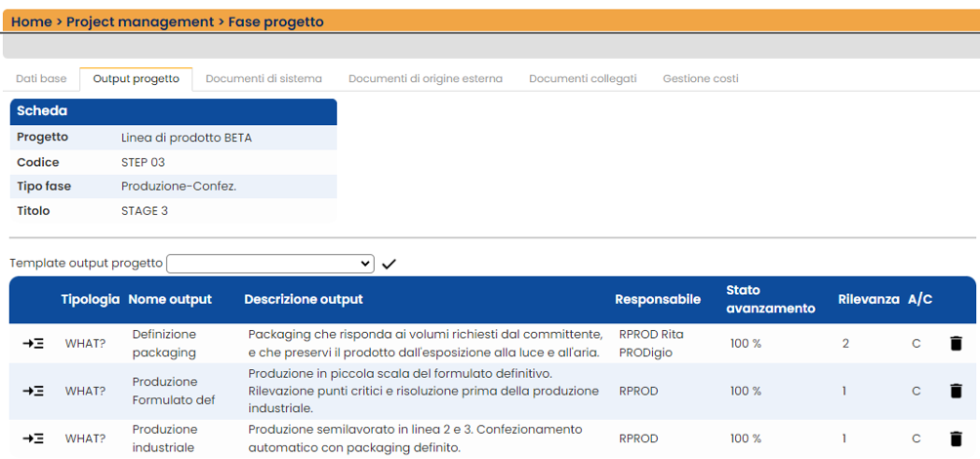Click the Fase progetto breadcrumb

pyautogui.click(x=275, y=21)
